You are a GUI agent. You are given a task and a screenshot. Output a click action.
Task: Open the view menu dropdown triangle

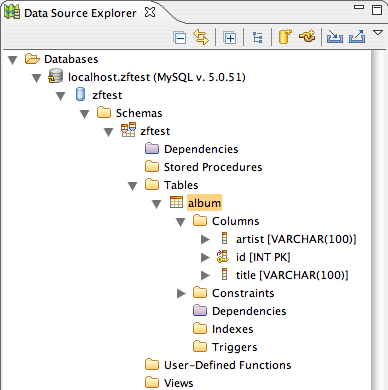click(x=378, y=33)
